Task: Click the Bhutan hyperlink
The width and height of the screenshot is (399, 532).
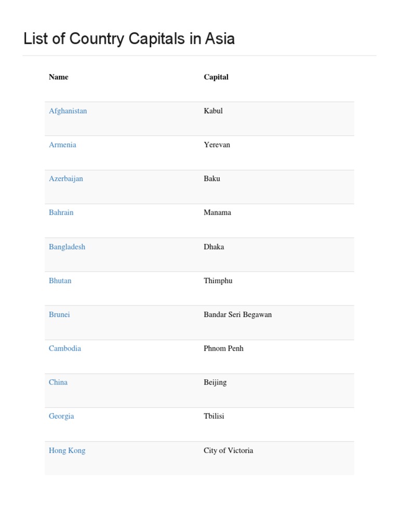Action: [x=60, y=281]
